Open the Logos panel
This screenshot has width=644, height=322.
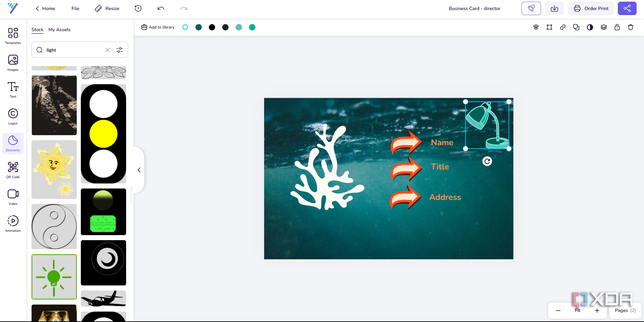tap(13, 117)
